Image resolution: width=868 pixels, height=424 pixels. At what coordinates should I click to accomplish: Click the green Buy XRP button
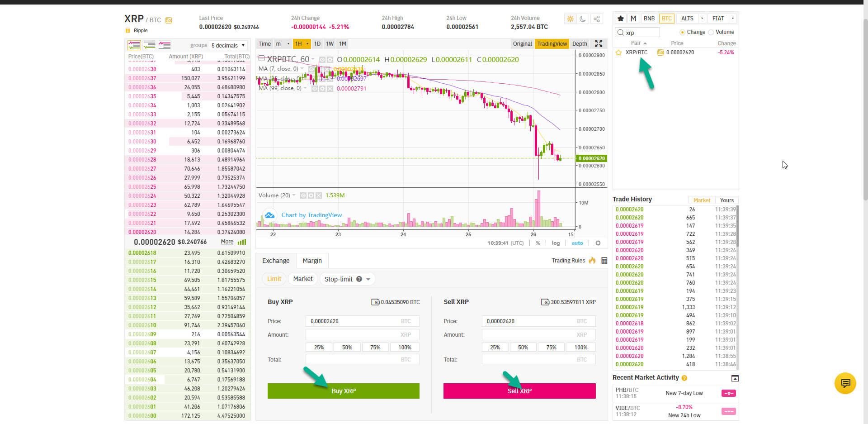click(344, 391)
